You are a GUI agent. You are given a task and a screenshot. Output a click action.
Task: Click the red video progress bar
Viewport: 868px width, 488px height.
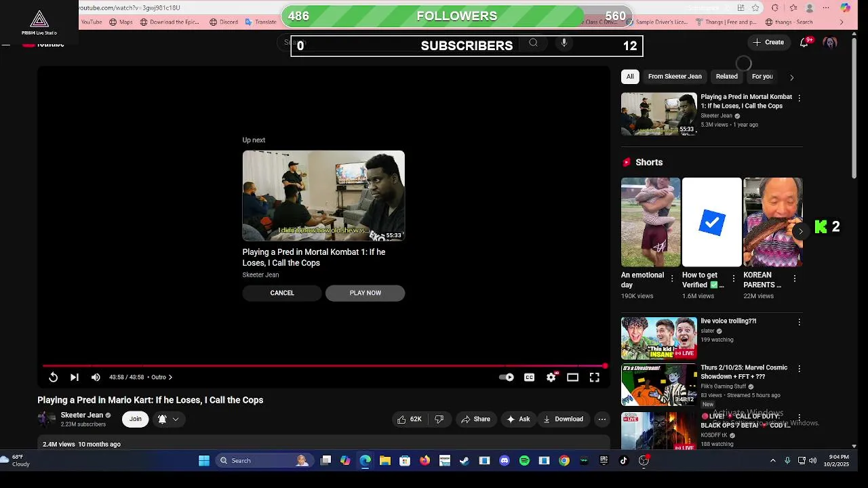[324, 366]
